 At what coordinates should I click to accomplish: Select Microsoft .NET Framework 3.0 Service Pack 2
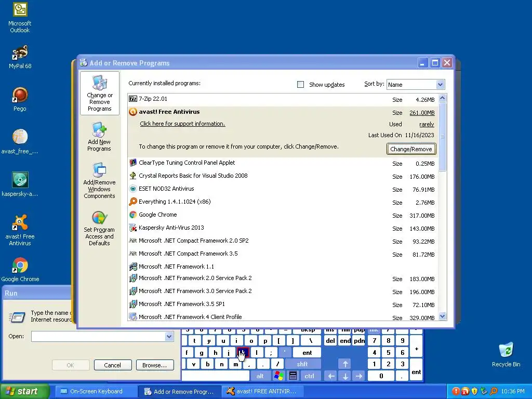click(283, 291)
